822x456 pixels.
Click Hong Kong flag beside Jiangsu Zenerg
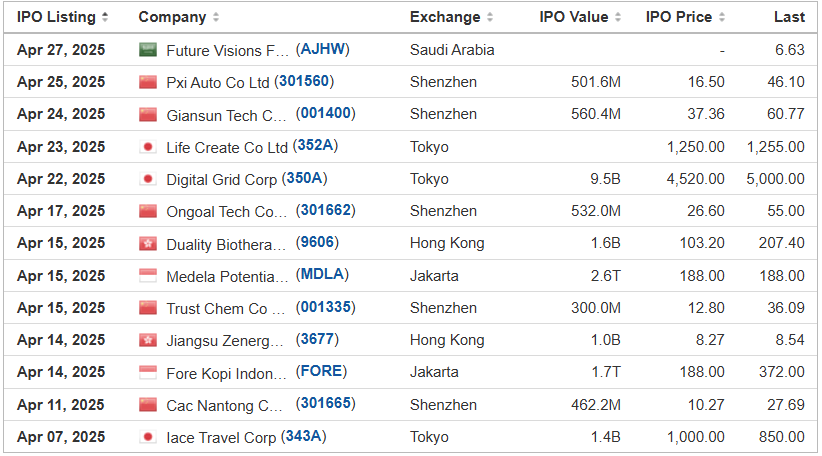point(148,340)
